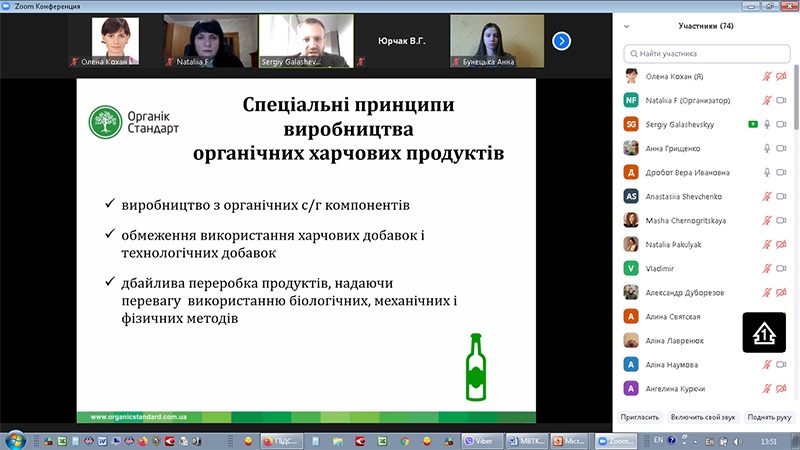Click Александр Дуборезов's disabled camera icon
Screen dimensions: 800x450
click(781, 292)
